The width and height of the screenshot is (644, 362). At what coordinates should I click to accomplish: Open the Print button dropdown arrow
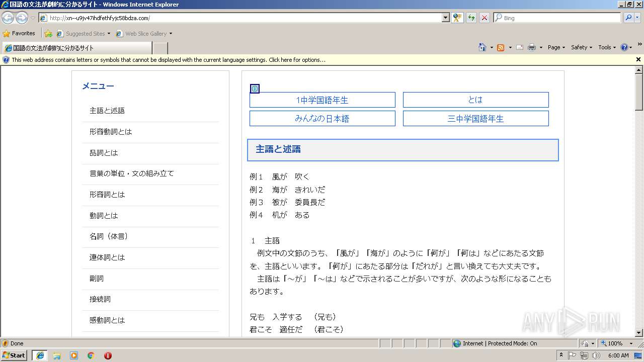(x=541, y=47)
